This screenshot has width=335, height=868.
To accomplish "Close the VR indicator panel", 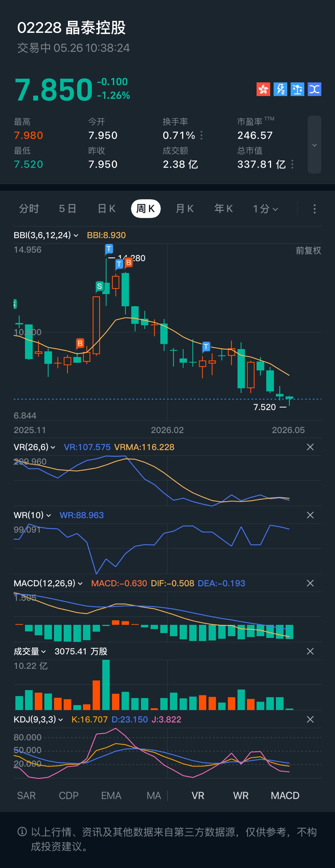I will (x=310, y=447).
